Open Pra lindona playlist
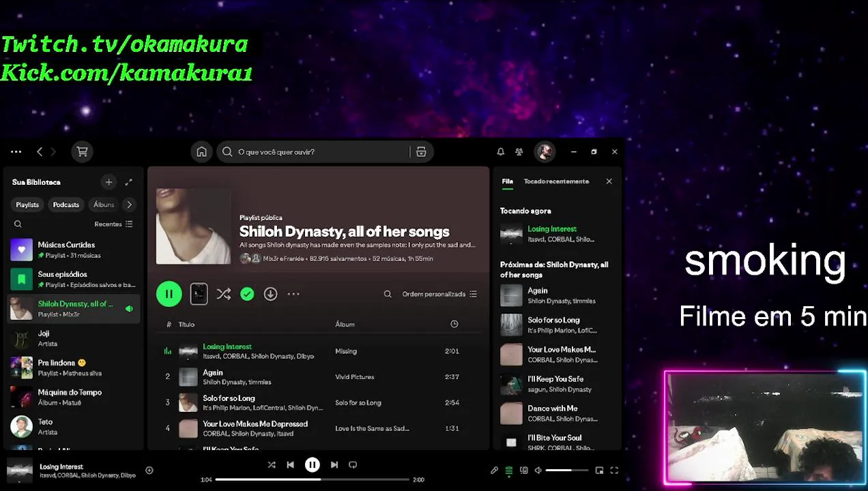 click(x=73, y=368)
